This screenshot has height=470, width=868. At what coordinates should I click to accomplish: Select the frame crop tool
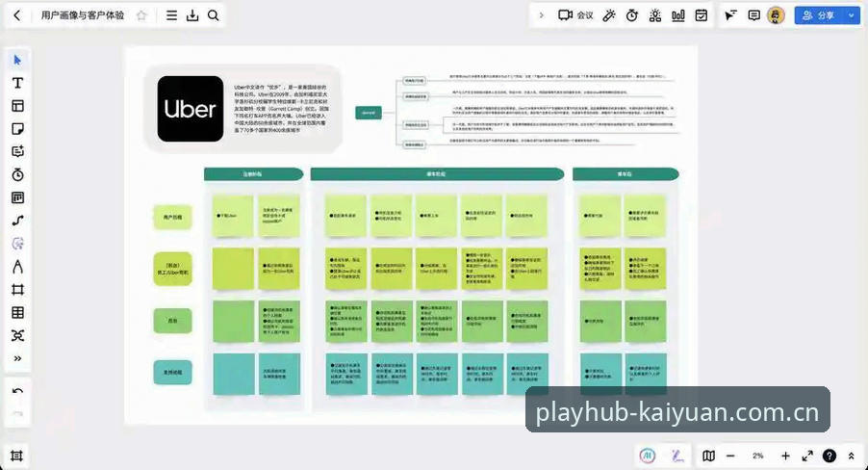click(x=17, y=289)
